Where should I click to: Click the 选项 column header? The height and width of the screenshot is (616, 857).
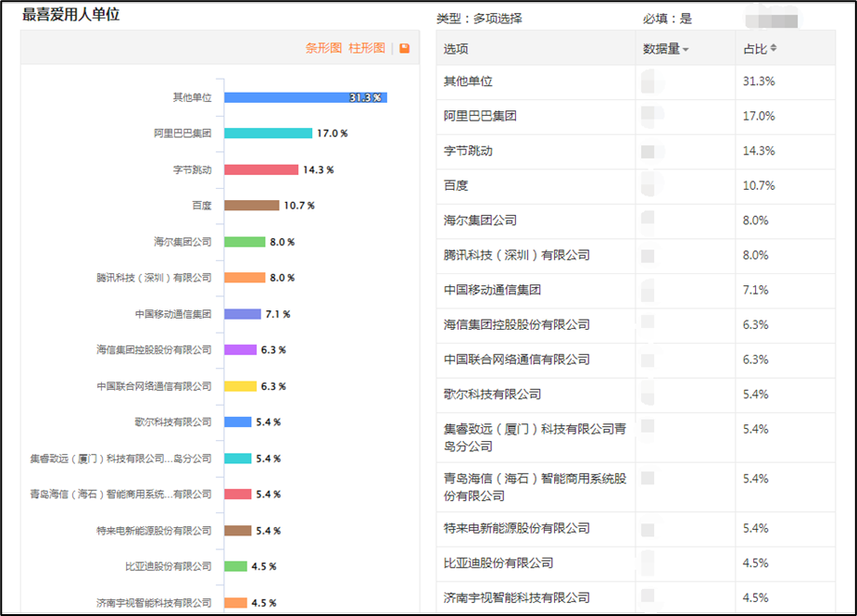(x=456, y=49)
